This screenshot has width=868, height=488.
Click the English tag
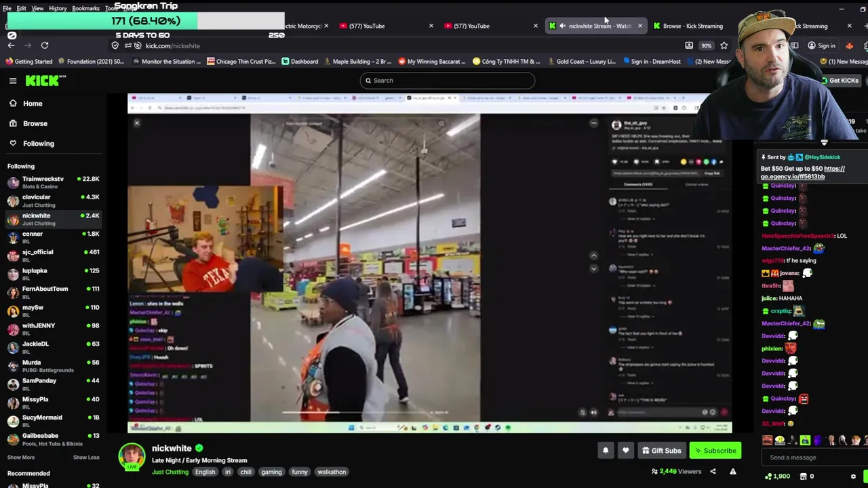[205, 472]
